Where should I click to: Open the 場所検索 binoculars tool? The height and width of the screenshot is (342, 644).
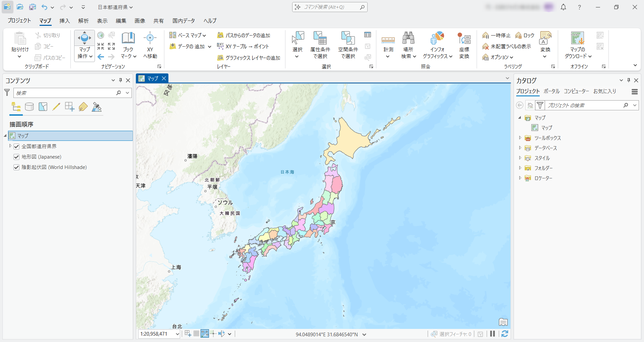408,38
